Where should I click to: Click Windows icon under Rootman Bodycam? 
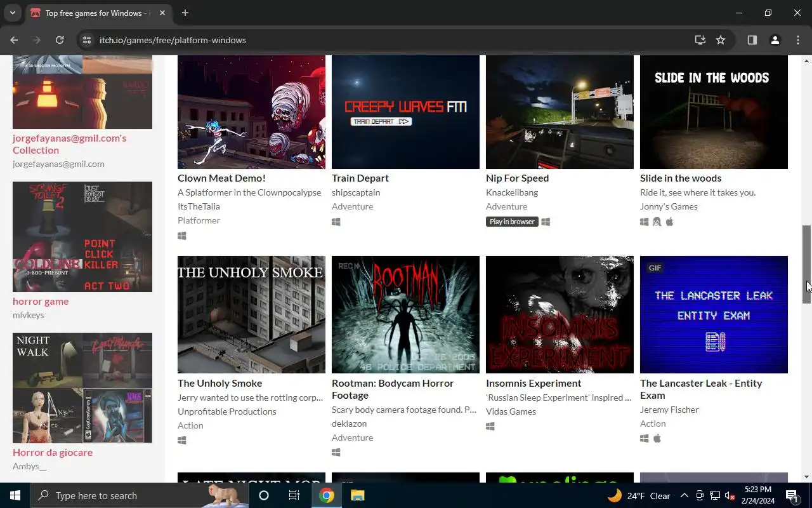point(336,452)
